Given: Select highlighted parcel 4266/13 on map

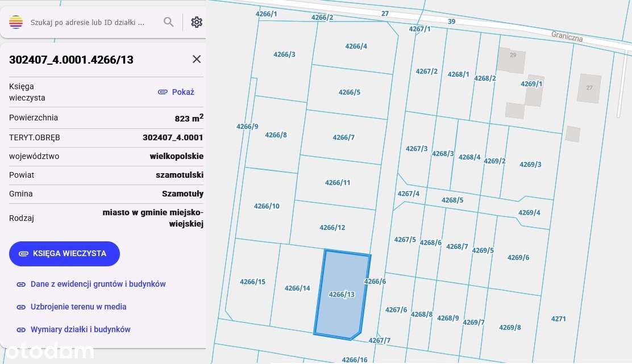Looking at the screenshot, I should (x=342, y=295).
